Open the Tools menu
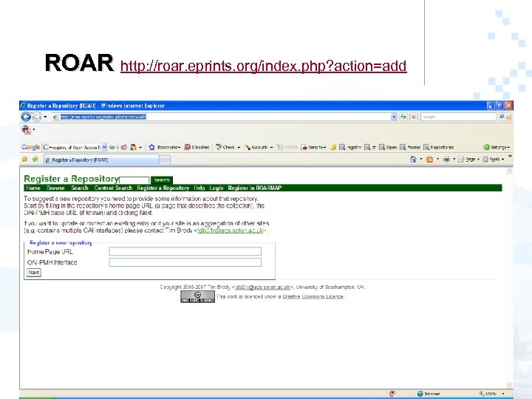This screenshot has width=532, height=399. click(493, 159)
